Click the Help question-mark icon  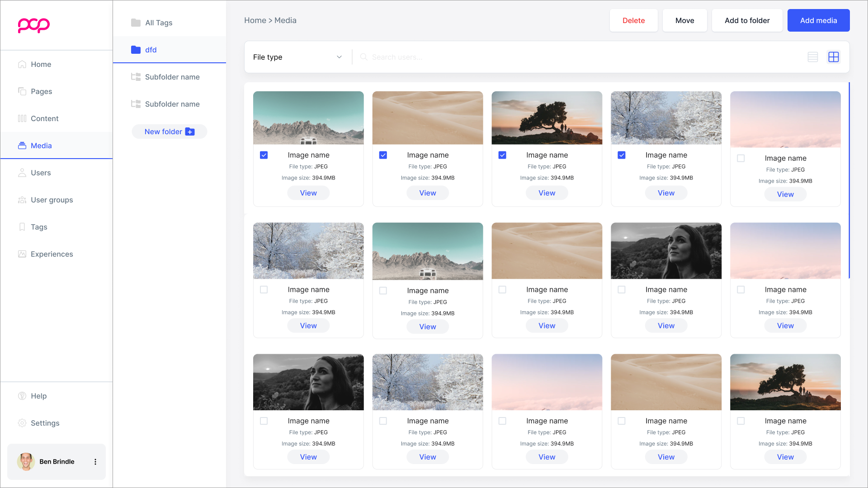pyautogui.click(x=22, y=396)
